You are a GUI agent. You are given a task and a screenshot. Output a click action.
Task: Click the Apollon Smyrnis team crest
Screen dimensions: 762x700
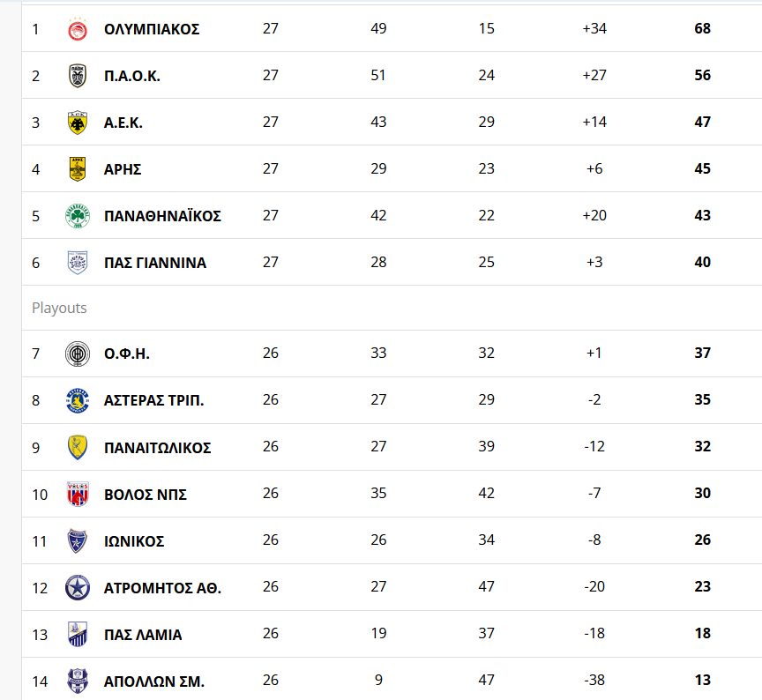pyautogui.click(x=78, y=681)
